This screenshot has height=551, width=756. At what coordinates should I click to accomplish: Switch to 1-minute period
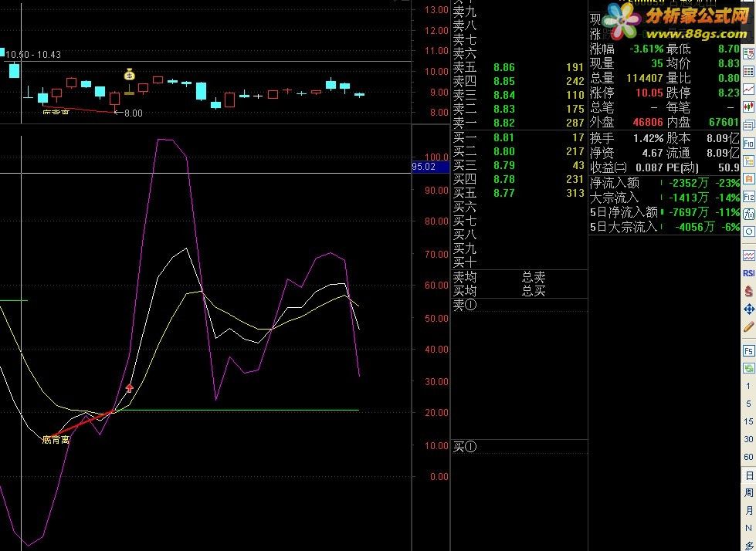click(748, 386)
